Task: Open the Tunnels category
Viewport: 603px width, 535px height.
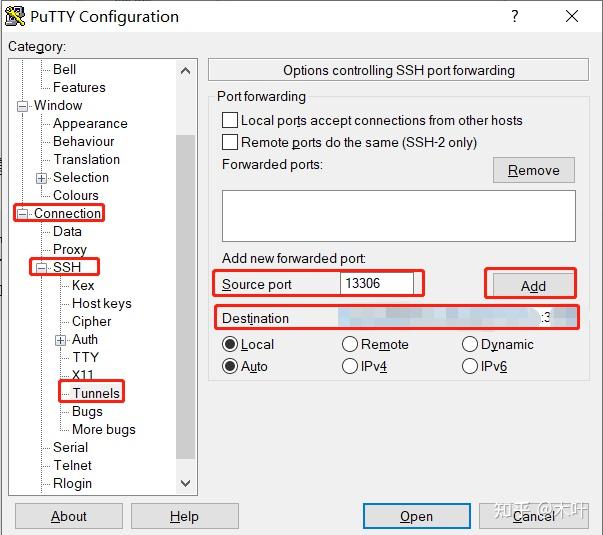Action: pyautogui.click(x=95, y=393)
